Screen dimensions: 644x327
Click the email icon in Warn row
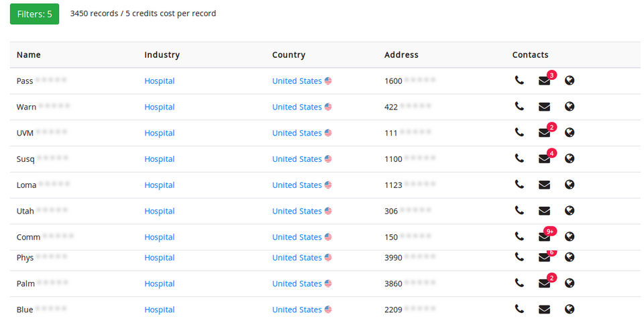544,107
